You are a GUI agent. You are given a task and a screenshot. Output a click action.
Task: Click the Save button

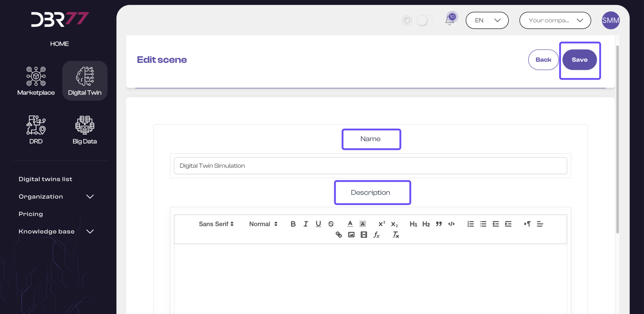tap(580, 60)
